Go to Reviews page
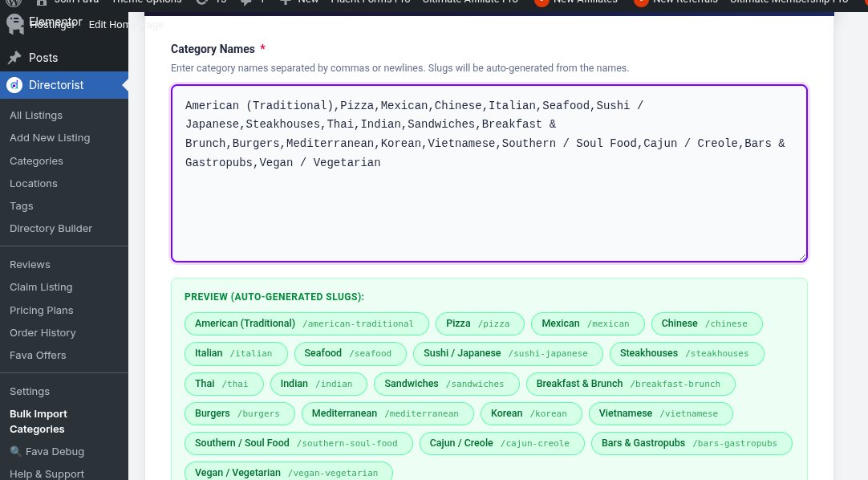This screenshot has width=868, height=480. pyautogui.click(x=30, y=265)
